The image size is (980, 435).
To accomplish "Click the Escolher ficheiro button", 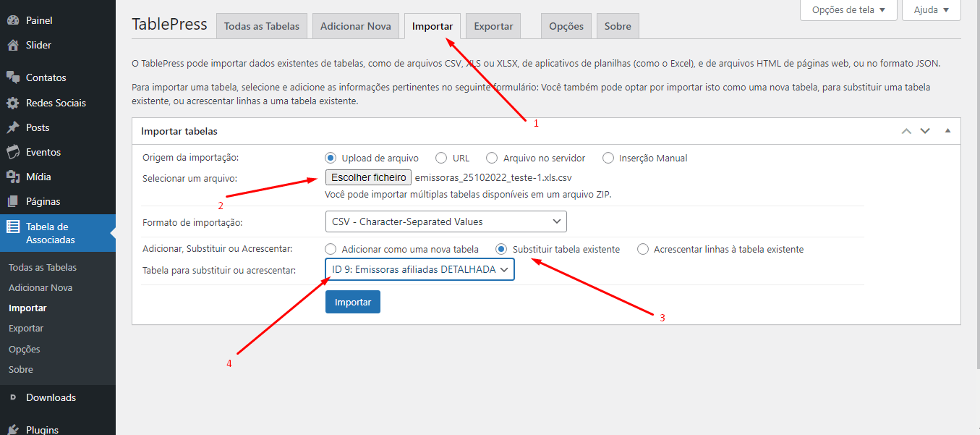I will coord(369,177).
